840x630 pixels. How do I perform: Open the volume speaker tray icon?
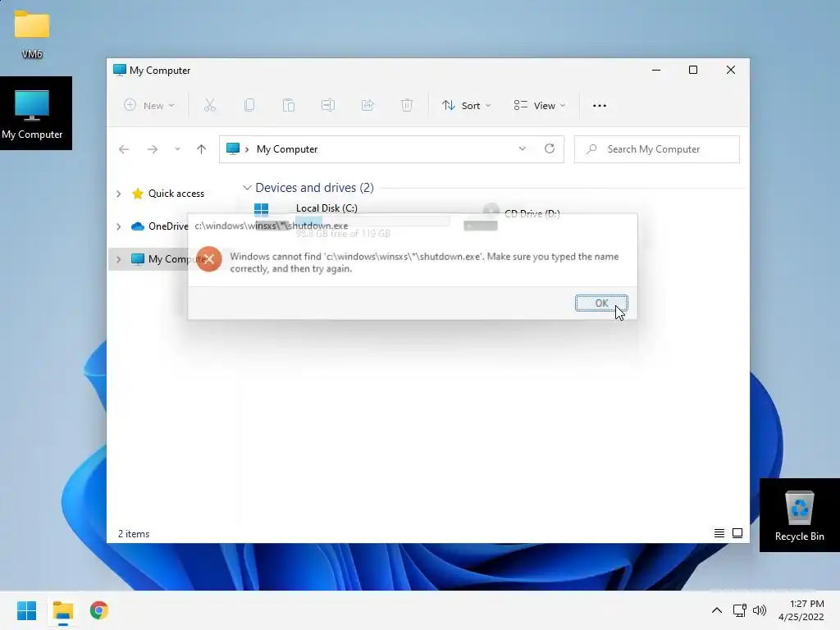pyautogui.click(x=759, y=610)
